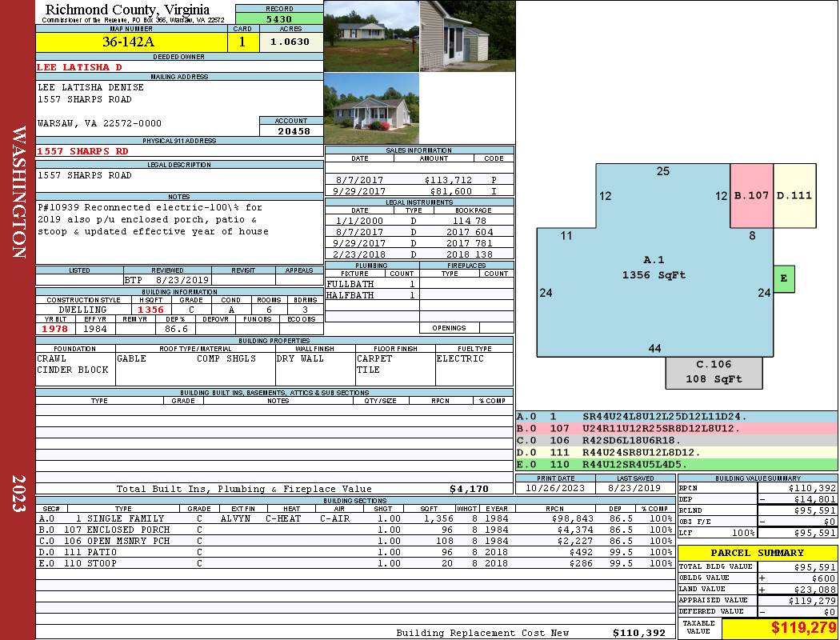Select print date 10/26/2023

pos(555,488)
